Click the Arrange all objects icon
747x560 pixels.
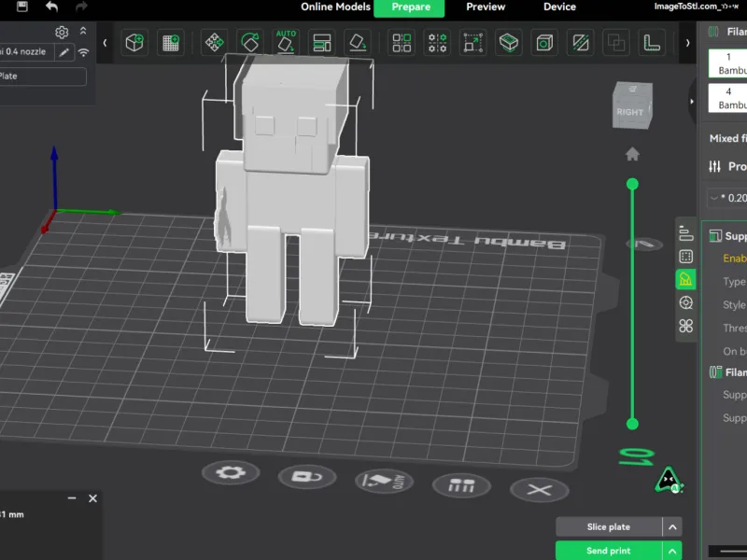point(322,43)
